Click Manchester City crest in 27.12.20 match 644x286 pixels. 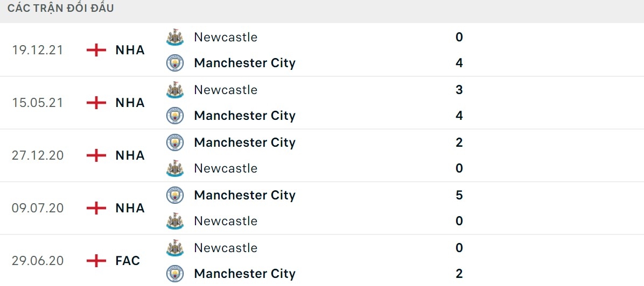175,142
